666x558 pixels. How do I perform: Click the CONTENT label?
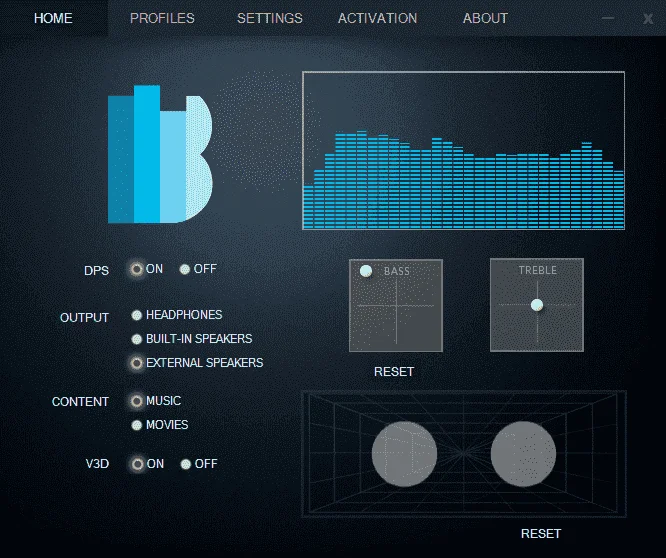[80, 402]
